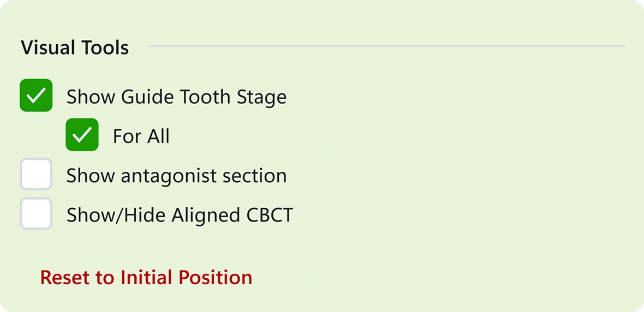Click the empty box beside Show/Hide Aligned CBCT
The width and height of the screenshot is (644, 312).
click(x=36, y=213)
